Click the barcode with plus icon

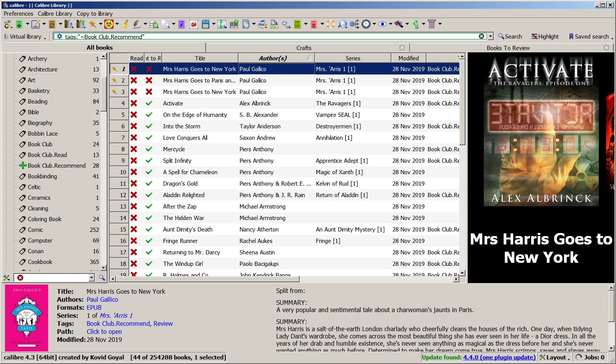[x=234, y=24]
